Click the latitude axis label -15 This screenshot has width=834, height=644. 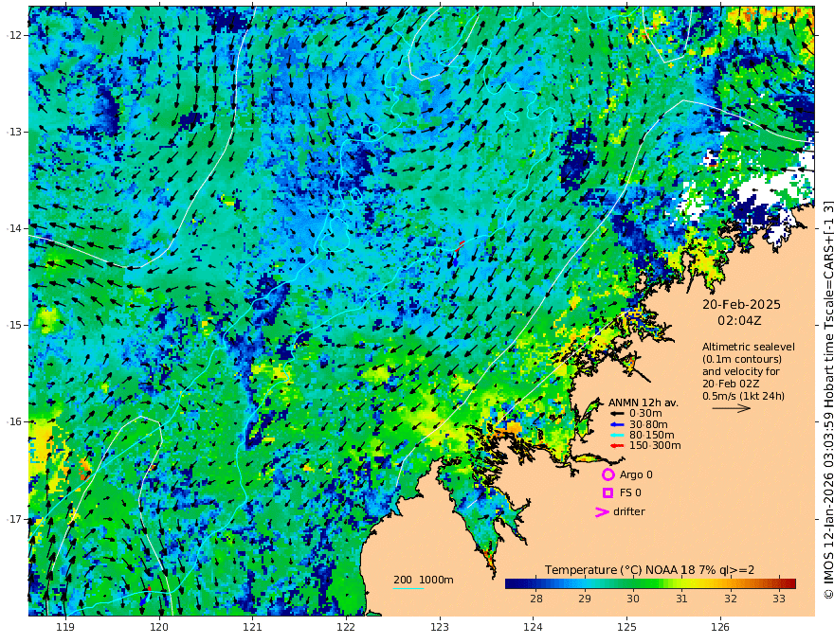14,325
